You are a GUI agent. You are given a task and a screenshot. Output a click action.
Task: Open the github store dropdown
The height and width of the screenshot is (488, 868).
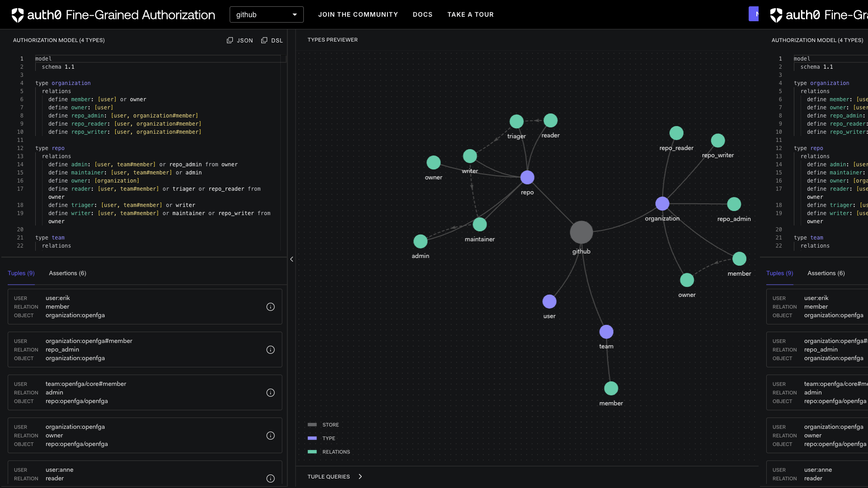tap(267, 14)
